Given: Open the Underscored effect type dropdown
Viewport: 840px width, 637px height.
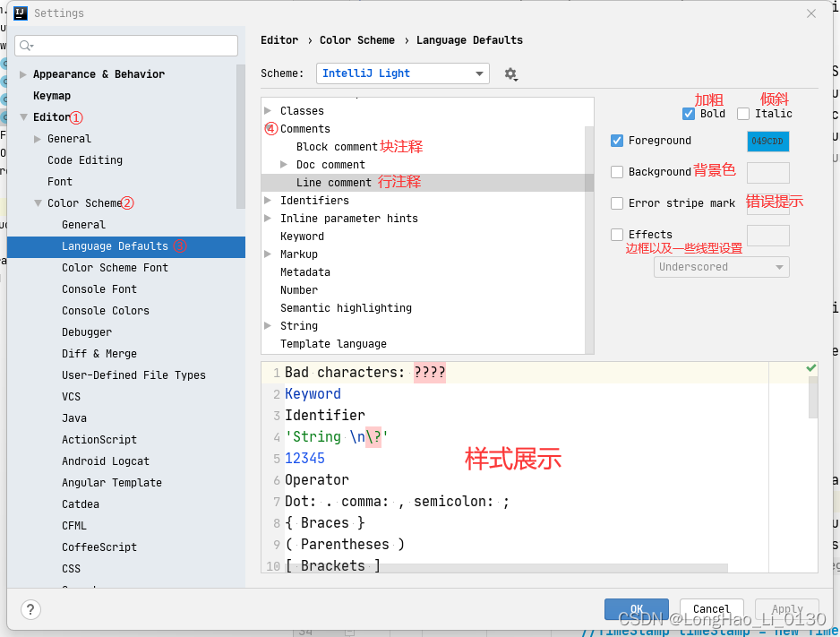Looking at the screenshot, I should pyautogui.click(x=721, y=267).
